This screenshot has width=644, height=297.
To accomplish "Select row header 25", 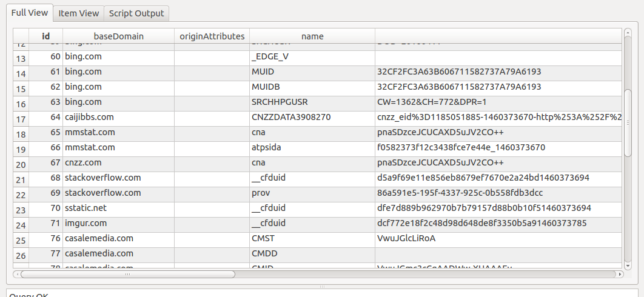I will click(21, 240).
